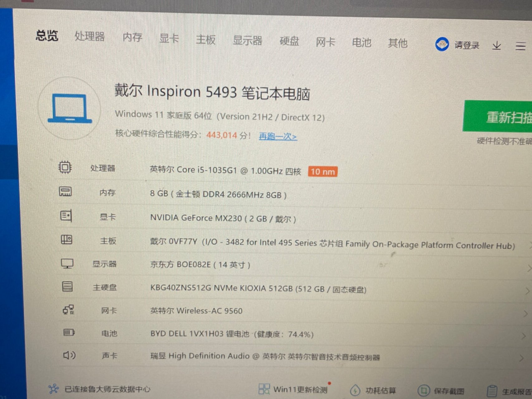The image size is (532, 399).
Task: Switch to the 内存 tab
Action: pos(132,37)
